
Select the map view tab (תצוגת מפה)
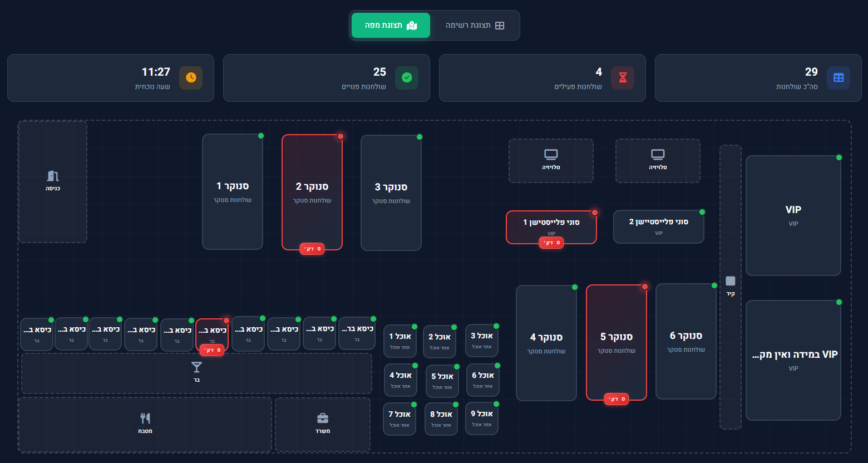point(391,26)
